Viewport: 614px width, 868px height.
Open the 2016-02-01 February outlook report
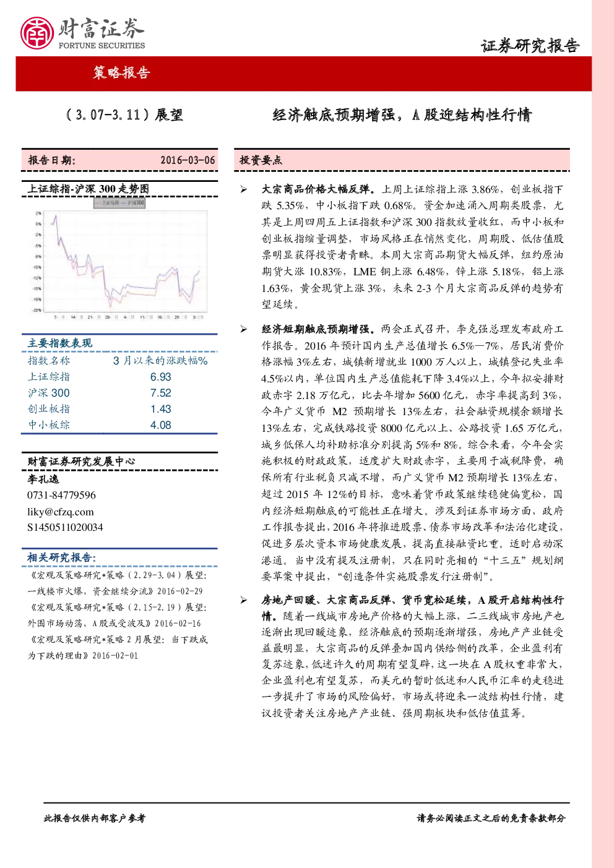pos(118,648)
